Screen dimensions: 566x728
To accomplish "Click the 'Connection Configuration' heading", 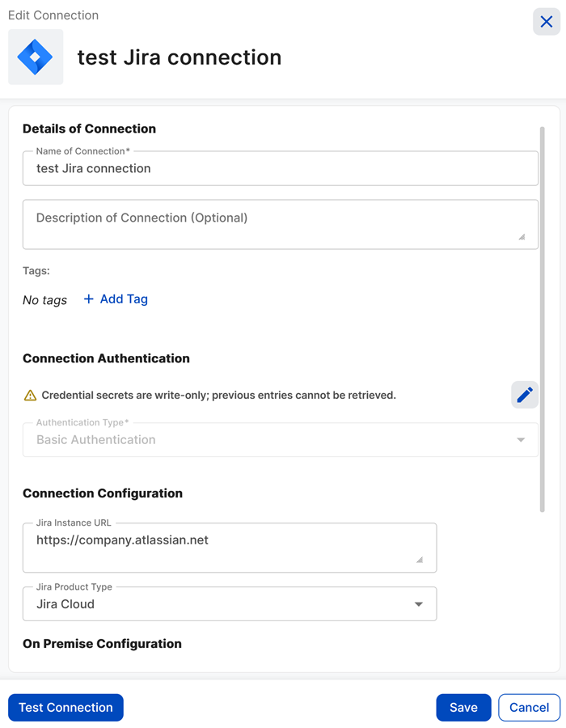I will click(x=103, y=493).
